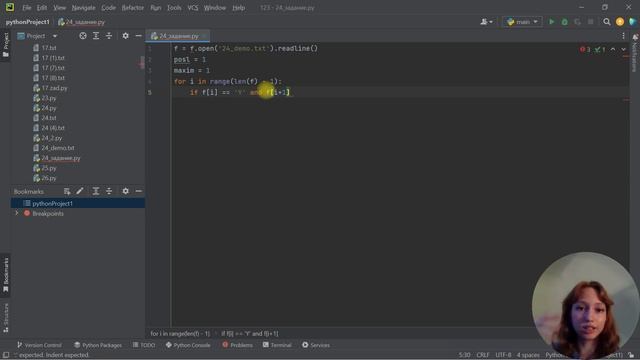The height and width of the screenshot is (360, 640).
Task: Open Python Console tool window
Action: (188, 345)
